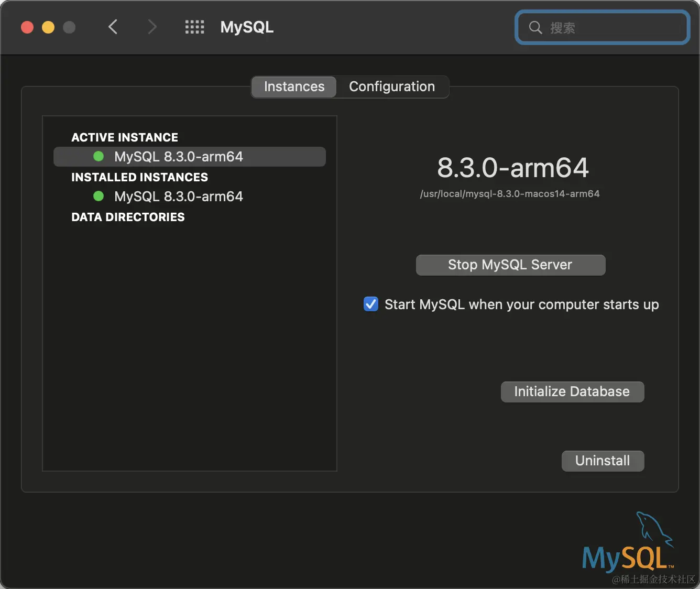Viewport: 700px width, 589px height.
Task: Select installed instance MySQL 8.3.0-arm64
Action: coord(190,197)
